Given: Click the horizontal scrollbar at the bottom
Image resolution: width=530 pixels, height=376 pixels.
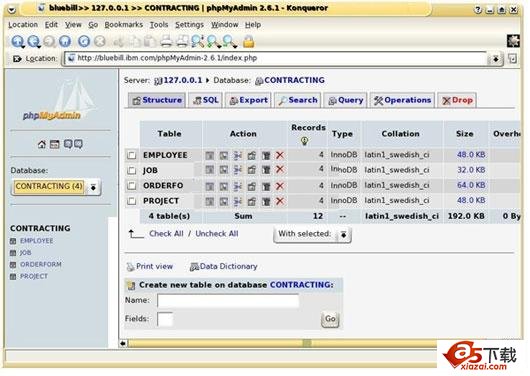Looking at the screenshot, I should (x=282, y=344).
